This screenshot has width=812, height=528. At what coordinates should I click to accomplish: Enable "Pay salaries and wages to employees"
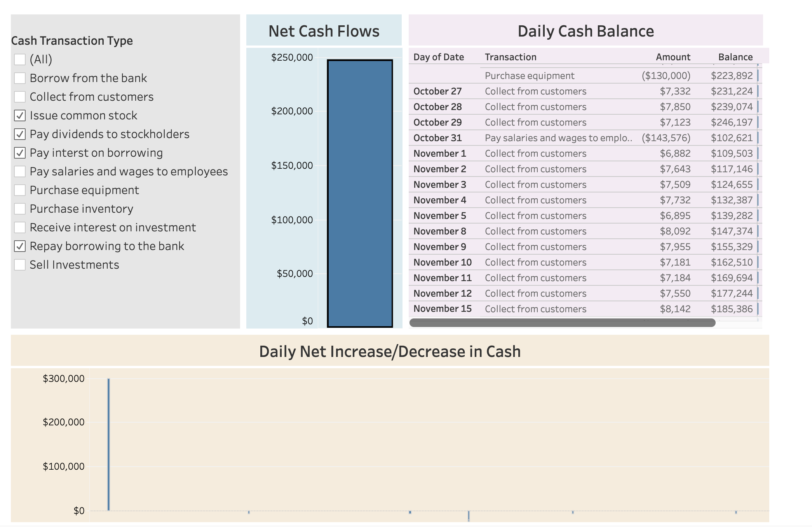tap(19, 171)
